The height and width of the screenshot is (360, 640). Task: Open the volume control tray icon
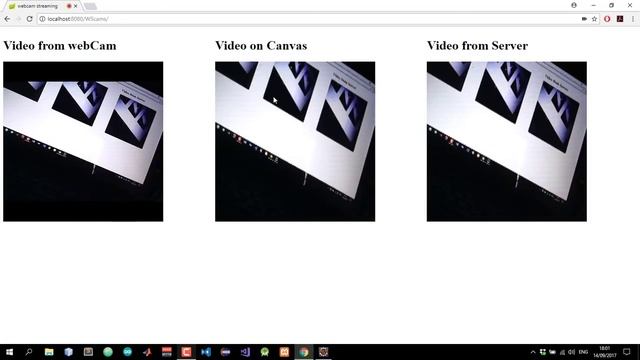tap(571, 352)
